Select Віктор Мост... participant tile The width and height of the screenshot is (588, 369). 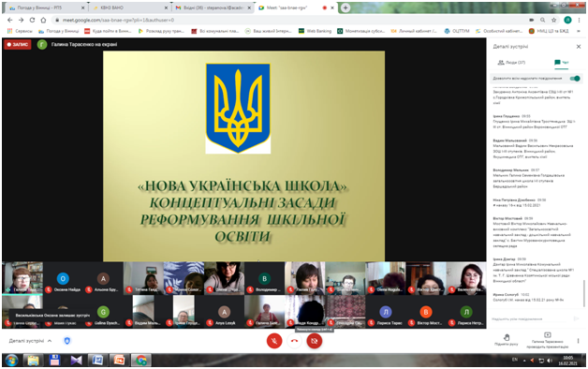pos(426,312)
